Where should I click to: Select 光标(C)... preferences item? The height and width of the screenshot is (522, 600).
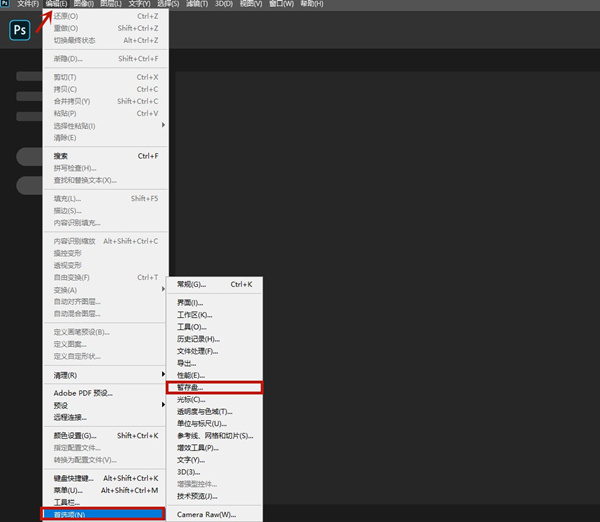(192, 399)
